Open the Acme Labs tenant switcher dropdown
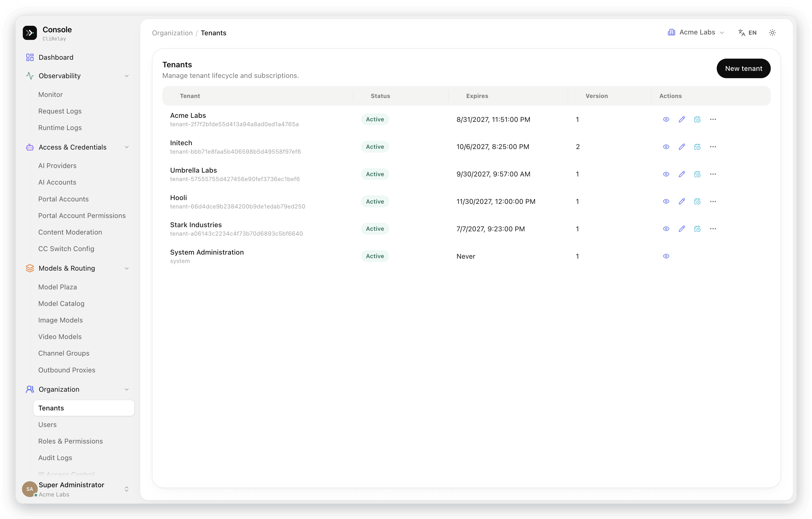 [696, 32]
